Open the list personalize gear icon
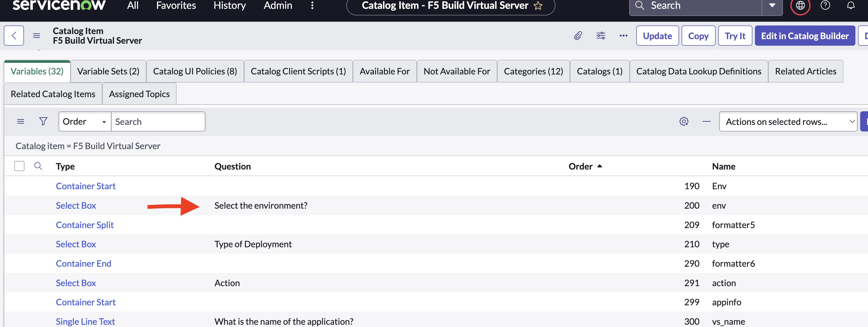Image resolution: width=868 pixels, height=327 pixels. [x=684, y=121]
